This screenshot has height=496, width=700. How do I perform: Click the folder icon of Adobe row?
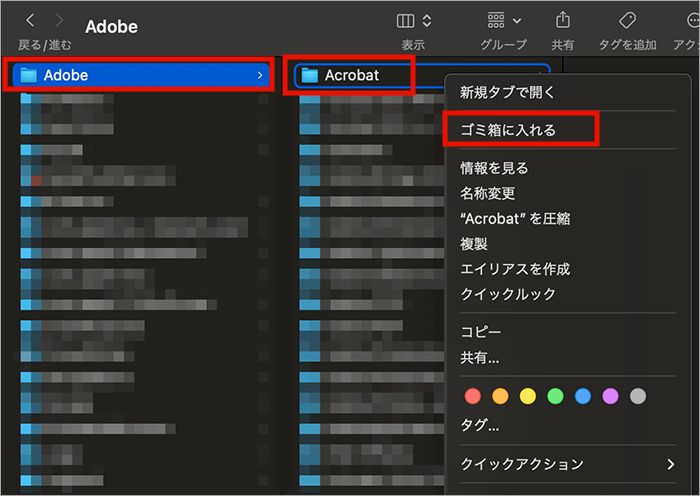point(29,75)
